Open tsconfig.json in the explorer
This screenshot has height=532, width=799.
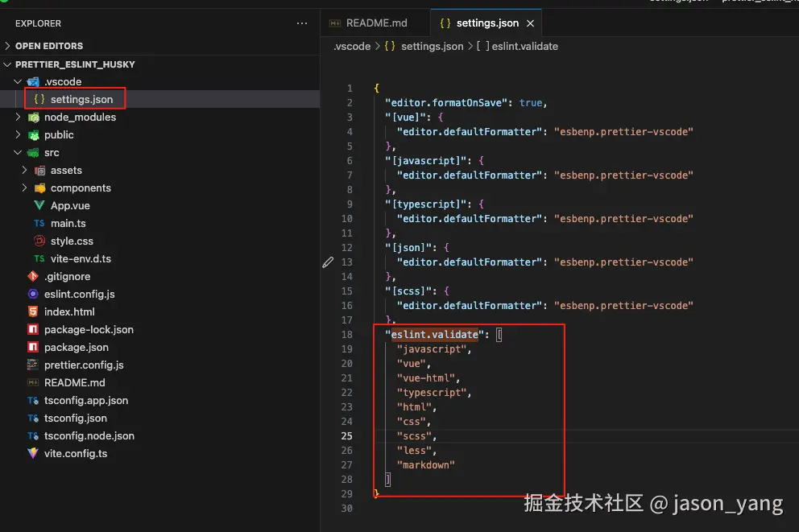tap(76, 418)
